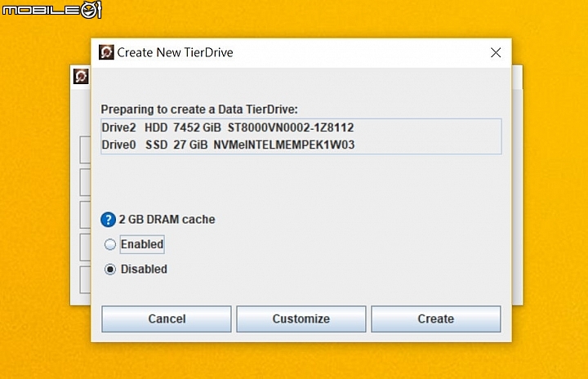
Task: Click the blue question mark help icon
Action: [x=108, y=220]
